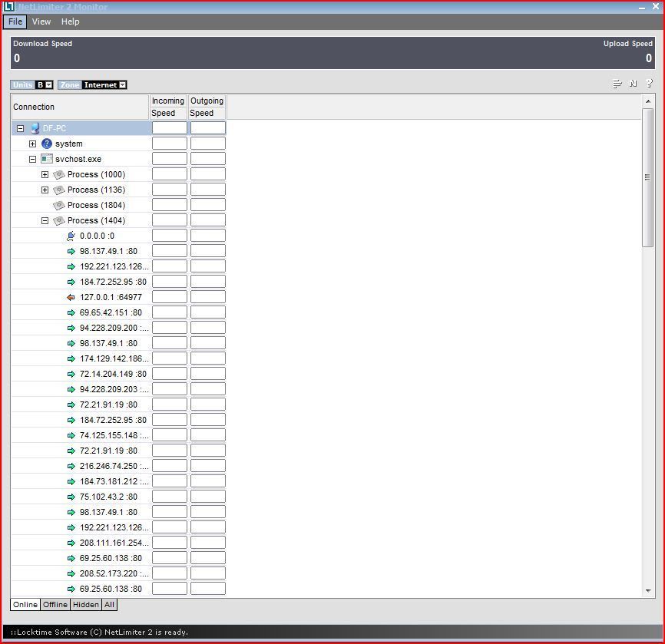This screenshot has width=665, height=644.
Task: Click the Process (1804) gear icon
Action: pos(59,205)
